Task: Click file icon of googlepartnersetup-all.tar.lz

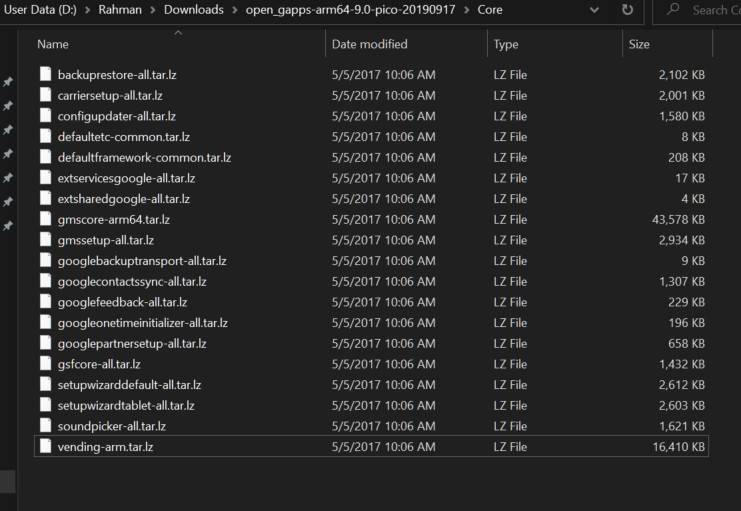Action: pyautogui.click(x=45, y=343)
